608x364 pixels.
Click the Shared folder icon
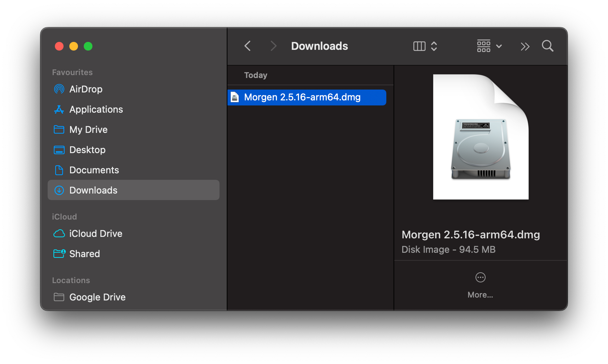tap(59, 253)
